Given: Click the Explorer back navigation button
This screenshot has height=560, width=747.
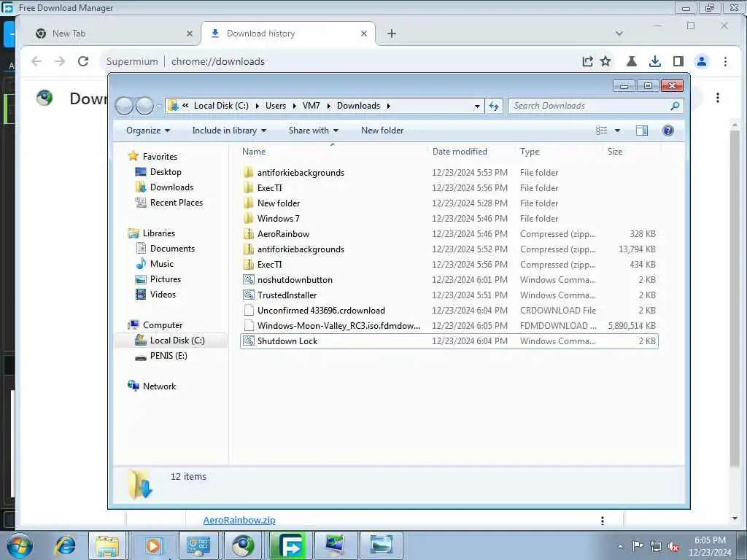Looking at the screenshot, I should tap(124, 106).
